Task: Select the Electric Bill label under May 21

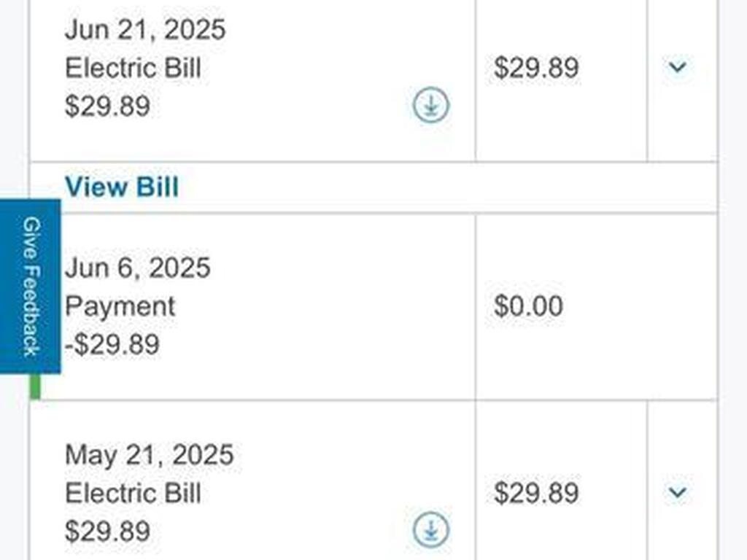Action: (133, 494)
